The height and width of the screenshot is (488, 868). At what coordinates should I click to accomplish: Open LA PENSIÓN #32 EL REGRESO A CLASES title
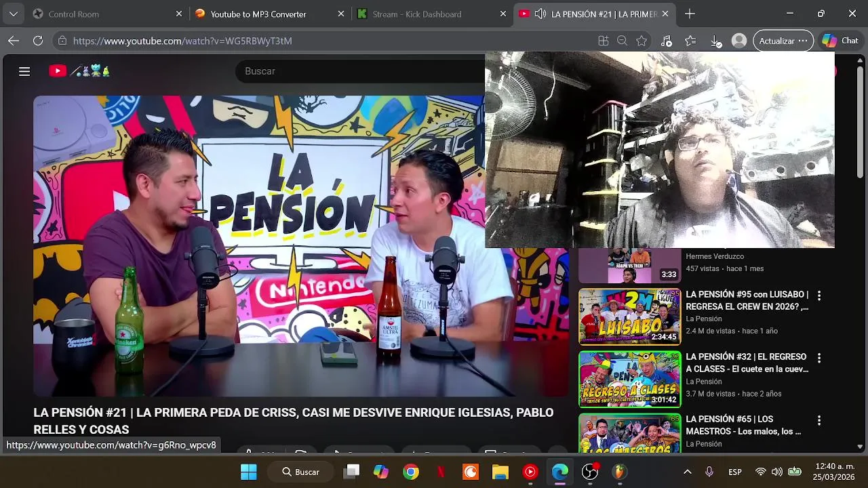coord(747,363)
